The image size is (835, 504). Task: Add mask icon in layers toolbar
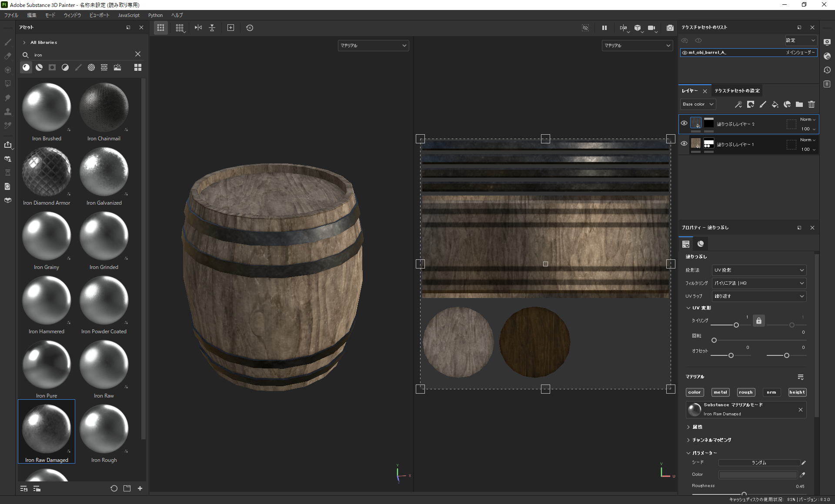[751, 104]
